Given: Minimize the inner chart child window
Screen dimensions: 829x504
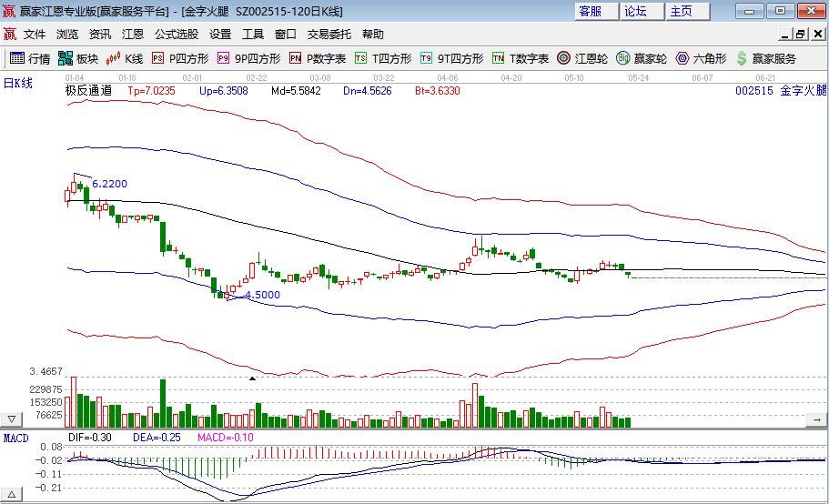Looking at the screenshot, I should (785, 35).
